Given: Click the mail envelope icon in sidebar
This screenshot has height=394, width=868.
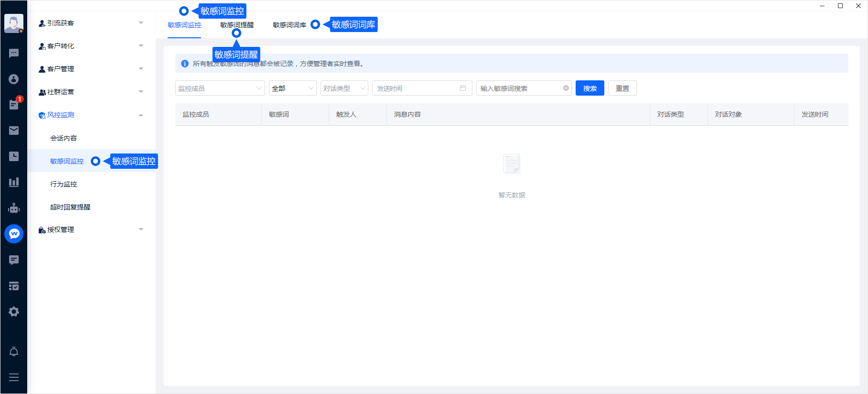Looking at the screenshot, I should point(14,131).
